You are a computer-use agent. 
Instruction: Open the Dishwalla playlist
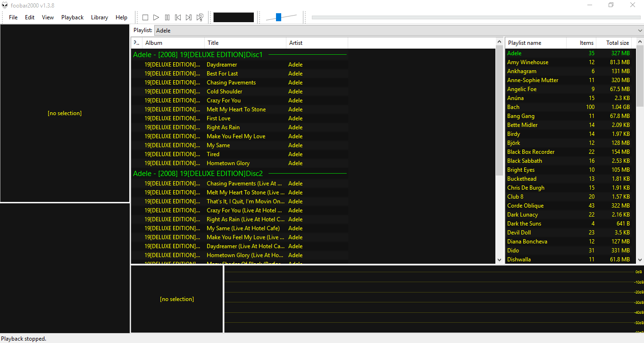(x=570, y=259)
